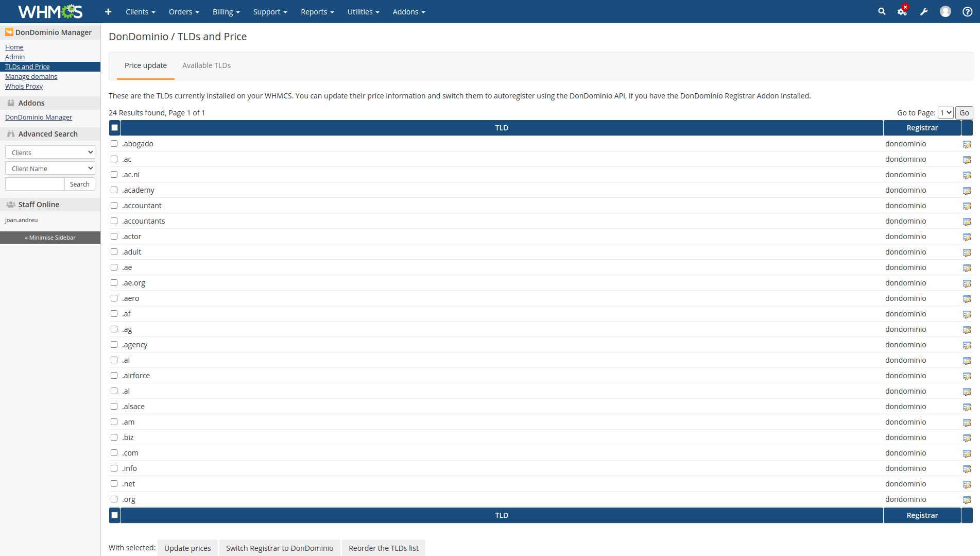Open TLDs and Price sidebar item

[27, 66]
